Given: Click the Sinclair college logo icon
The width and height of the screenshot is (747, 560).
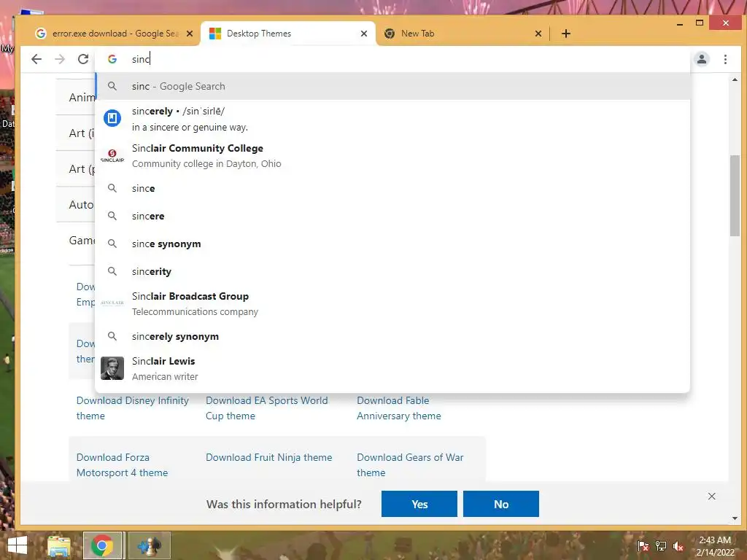Looking at the screenshot, I should pos(112,156).
